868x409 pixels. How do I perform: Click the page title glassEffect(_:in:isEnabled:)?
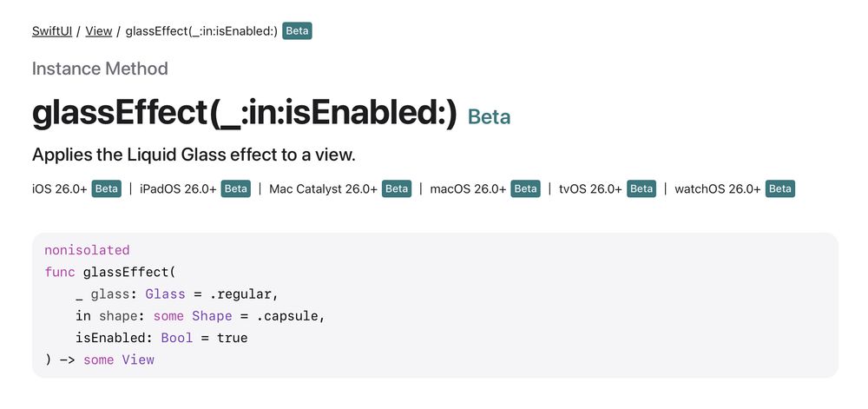[244, 114]
